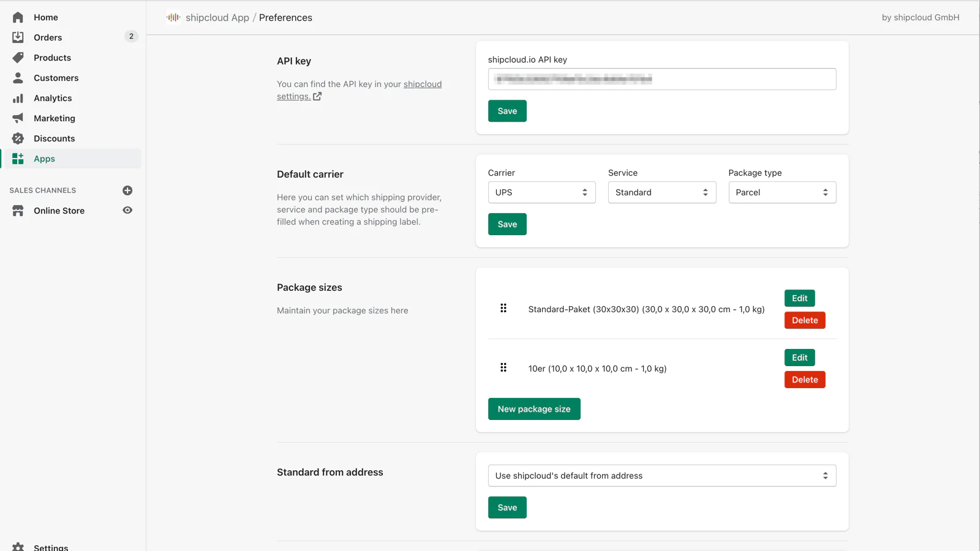Delete the Standard-Paket package size
Screen dimensions: 980x551
click(x=804, y=320)
